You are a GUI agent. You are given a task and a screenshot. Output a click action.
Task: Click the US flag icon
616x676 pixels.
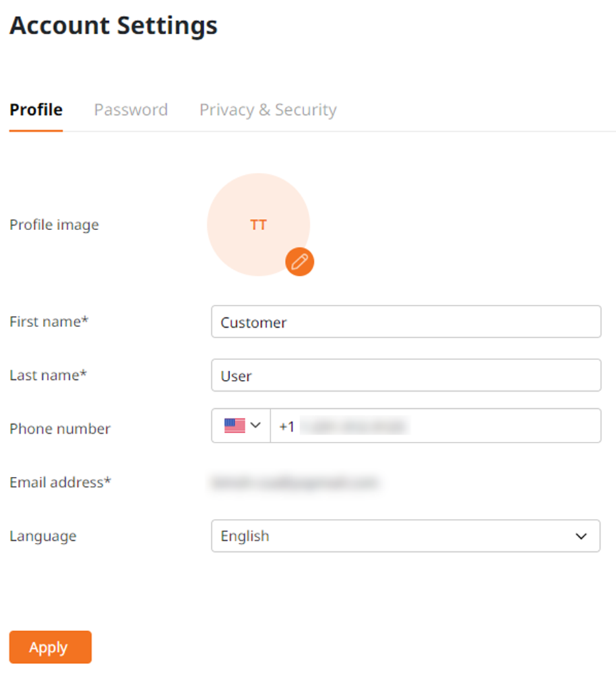(235, 425)
